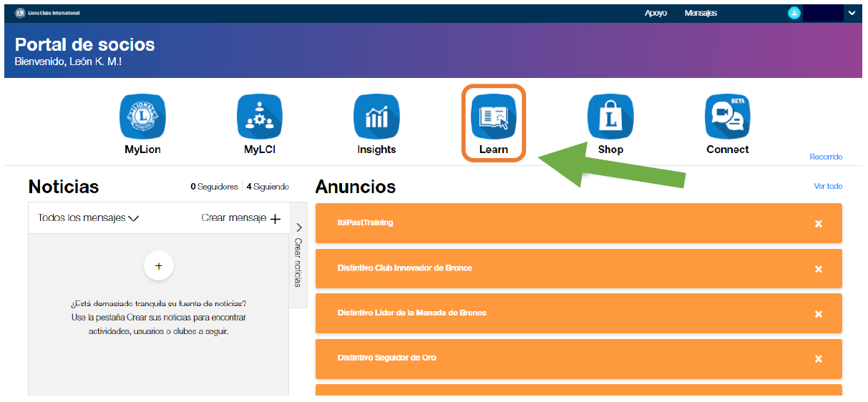868x402 pixels.
Task: Expand Todos los mensajes dropdown
Action: click(x=88, y=218)
